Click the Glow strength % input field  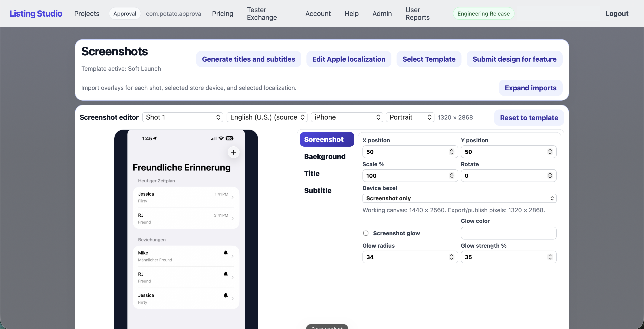point(509,257)
